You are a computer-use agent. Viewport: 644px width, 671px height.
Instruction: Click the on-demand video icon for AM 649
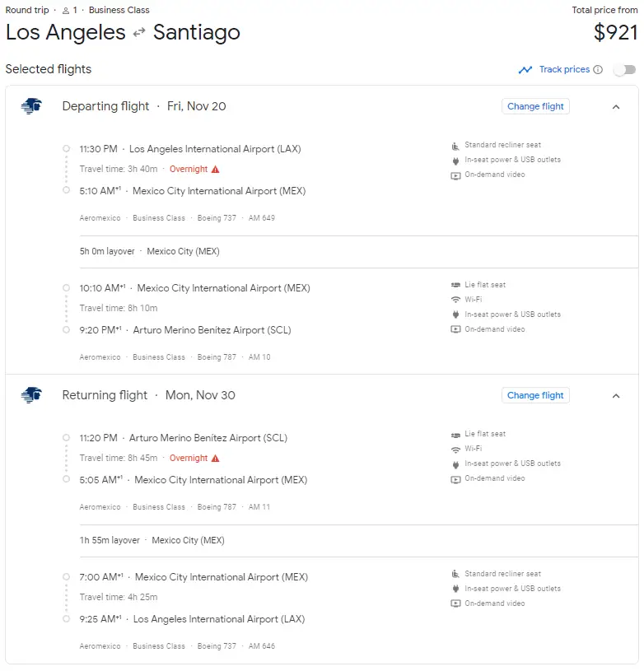tap(455, 175)
